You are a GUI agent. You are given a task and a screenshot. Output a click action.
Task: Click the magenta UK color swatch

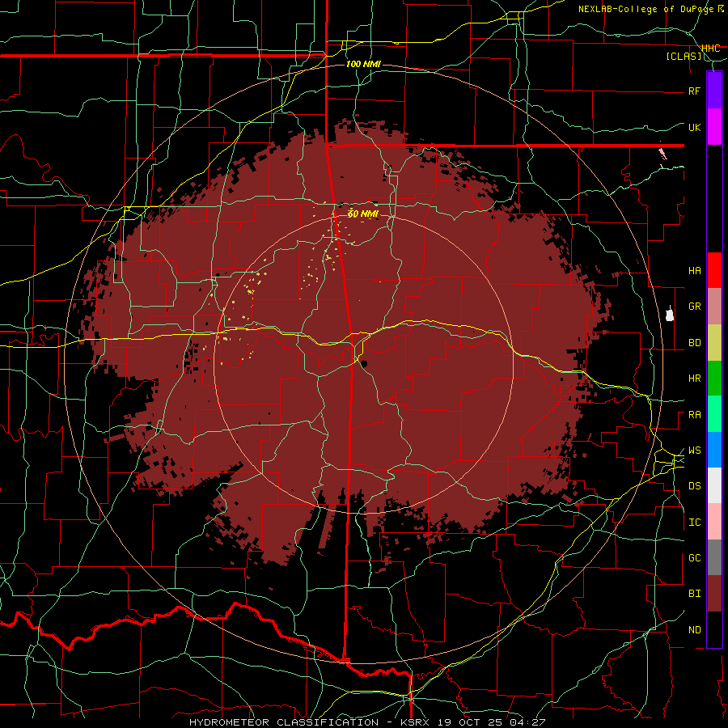pos(714,127)
